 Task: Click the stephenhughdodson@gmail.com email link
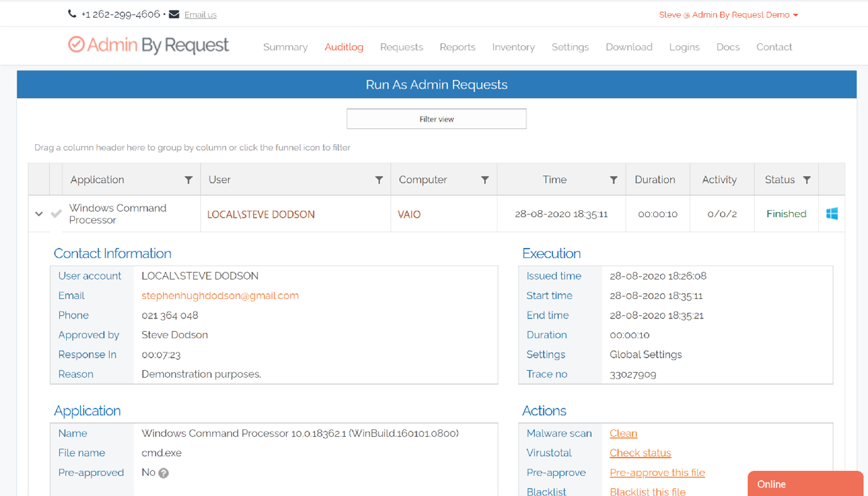click(220, 296)
